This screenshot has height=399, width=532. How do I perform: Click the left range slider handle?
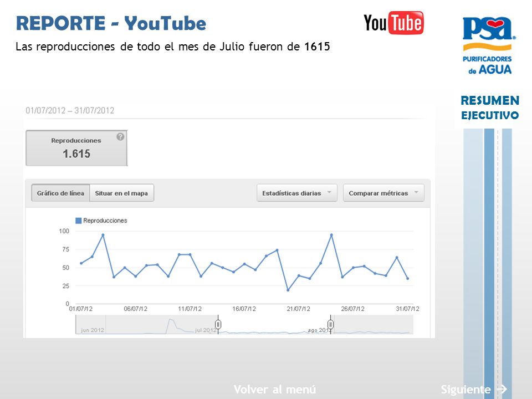click(x=218, y=325)
